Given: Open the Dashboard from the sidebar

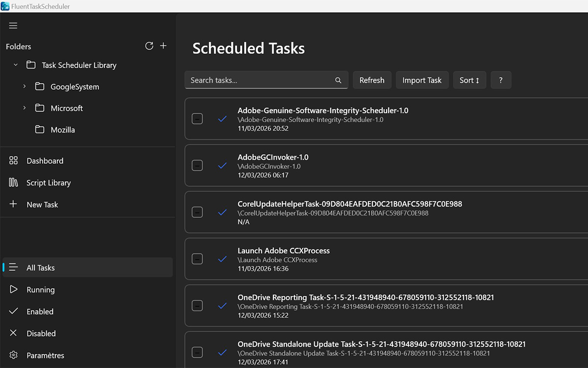Looking at the screenshot, I should pyautogui.click(x=45, y=160).
